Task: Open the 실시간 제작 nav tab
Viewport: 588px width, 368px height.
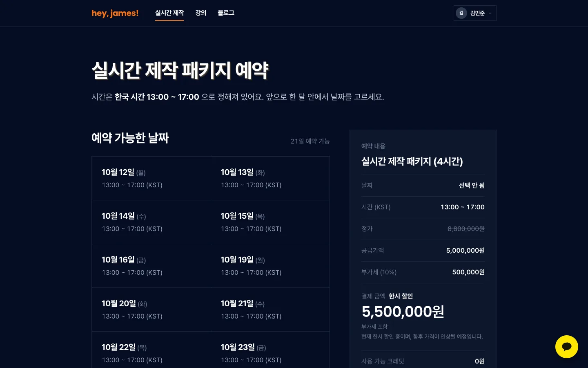Action: pyautogui.click(x=169, y=13)
